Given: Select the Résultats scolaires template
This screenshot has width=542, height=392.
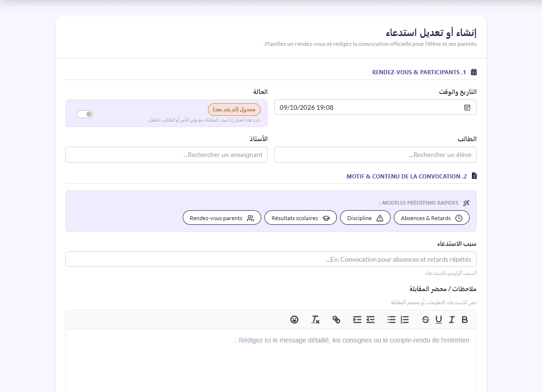Looking at the screenshot, I should tap(300, 218).
